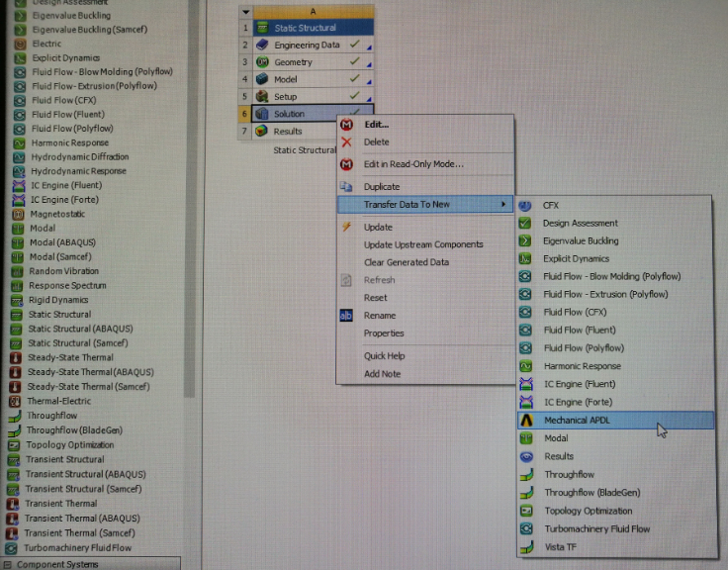This screenshot has height=570, width=728.
Task: Collapse the Component Systems section
Action: (x=8, y=564)
